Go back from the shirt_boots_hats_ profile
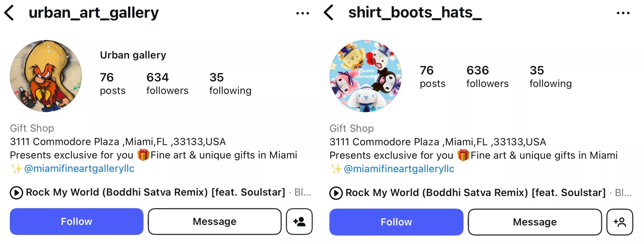The width and height of the screenshot is (644, 244). [x=329, y=13]
